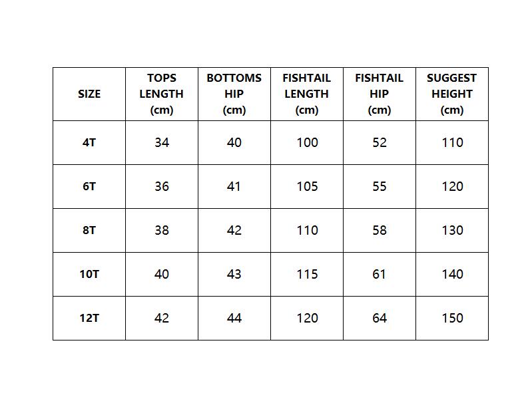Click the 8T fishtail hip value 58
Viewport: 532px width, 405px height.
pos(380,231)
